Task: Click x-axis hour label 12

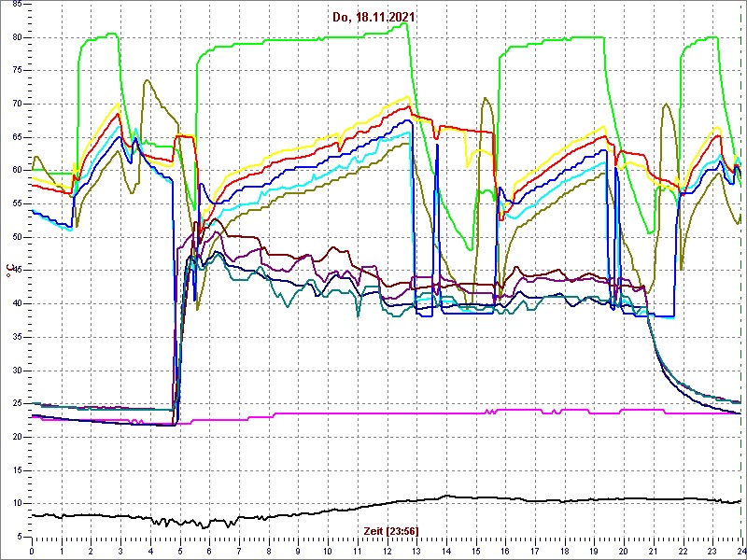Action: 387,550
